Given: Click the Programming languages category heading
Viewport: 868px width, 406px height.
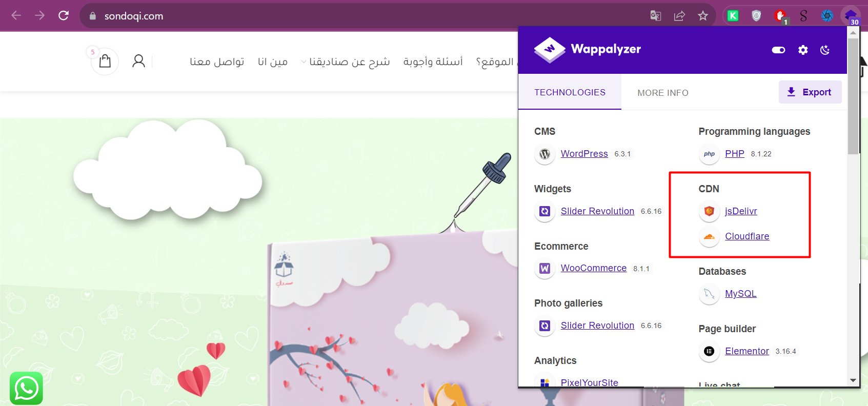Looking at the screenshot, I should [x=754, y=131].
